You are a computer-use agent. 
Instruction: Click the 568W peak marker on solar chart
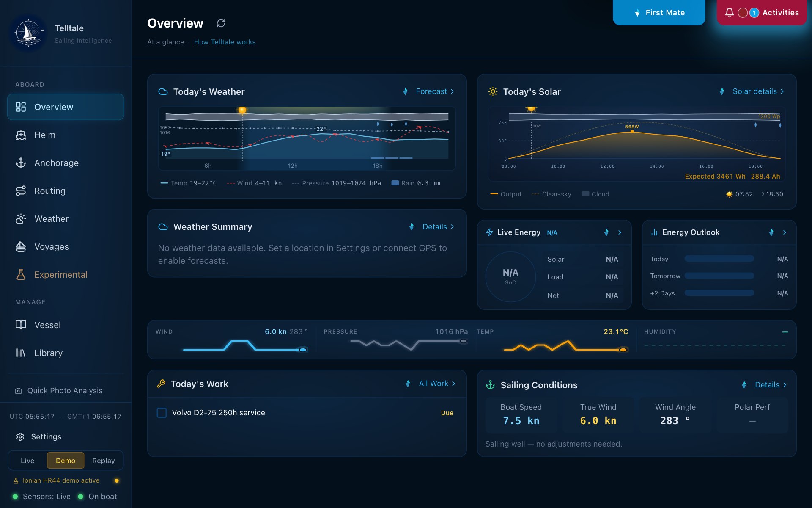coord(632,131)
